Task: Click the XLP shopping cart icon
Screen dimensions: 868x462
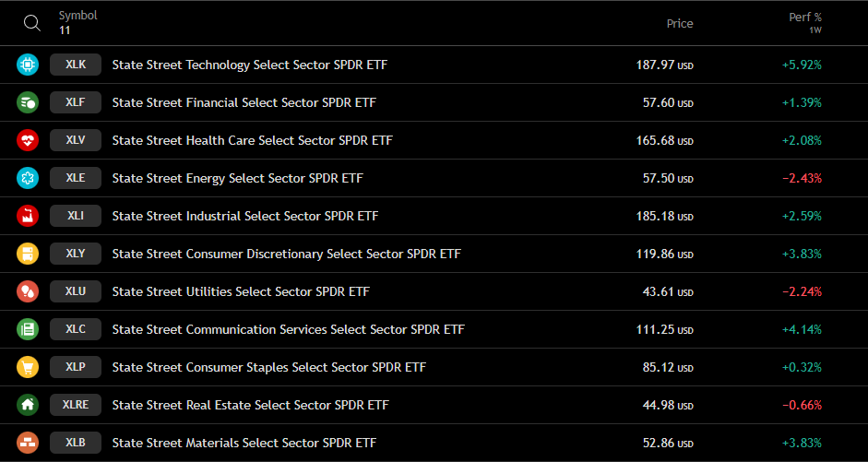Action: [x=28, y=367]
